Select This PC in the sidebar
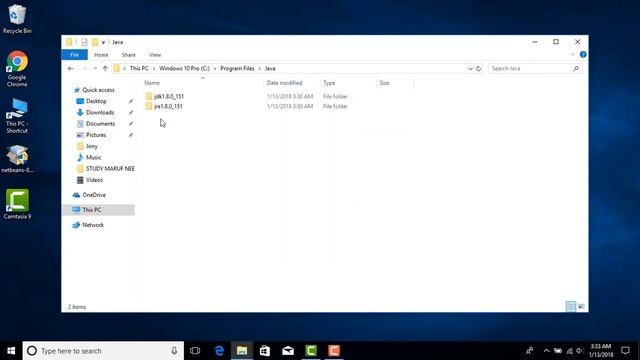Viewport: 640px width, 360px height. point(91,210)
